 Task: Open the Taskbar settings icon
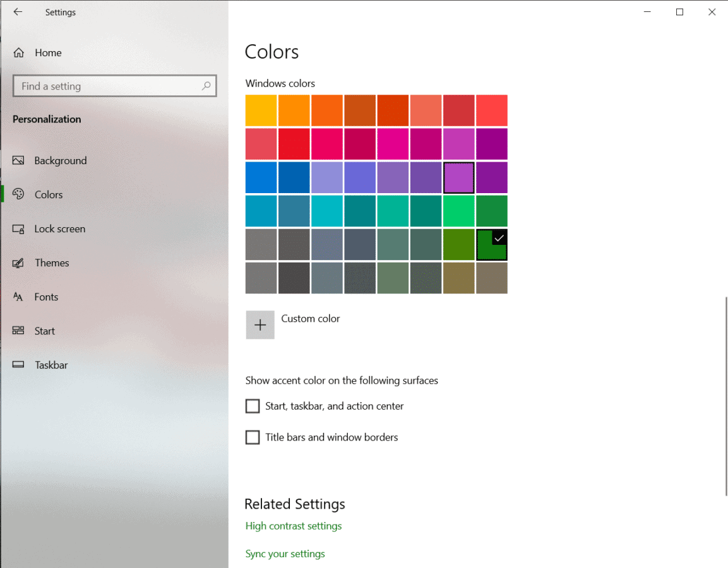[x=17, y=365]
